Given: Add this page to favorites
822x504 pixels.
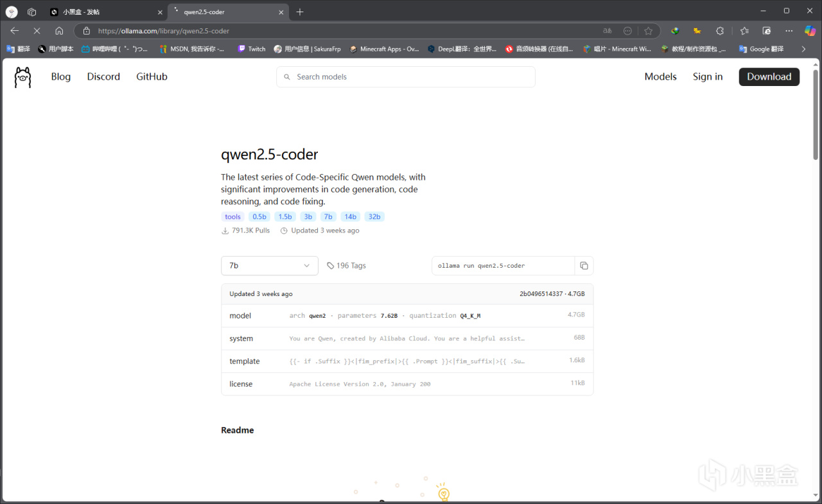Looking at the screenshot, I should coord(649,31).
